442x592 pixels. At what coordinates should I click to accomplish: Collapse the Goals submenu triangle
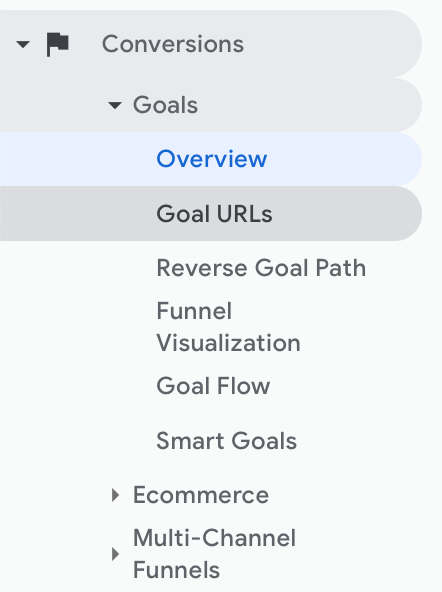[115, 105]
